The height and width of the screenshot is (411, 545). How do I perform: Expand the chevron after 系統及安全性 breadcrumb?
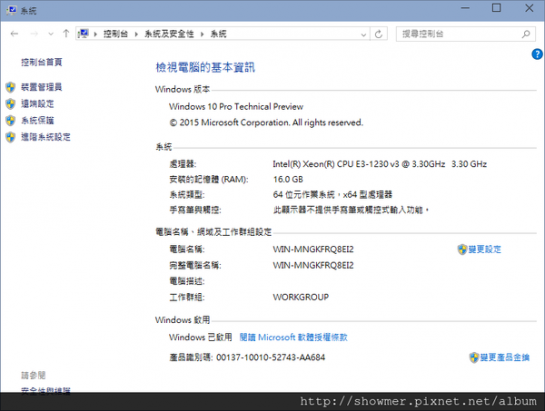pos(202,34)
